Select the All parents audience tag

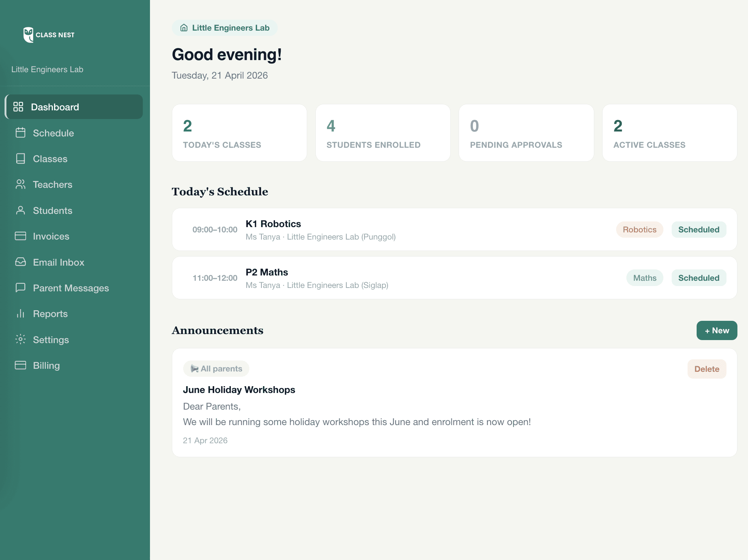tap(216, 368)
